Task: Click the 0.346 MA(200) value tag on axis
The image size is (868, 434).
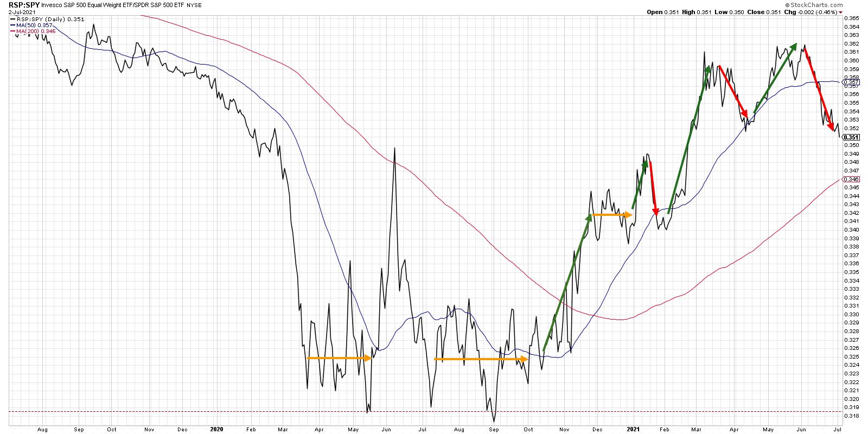Action: [851, 179]
